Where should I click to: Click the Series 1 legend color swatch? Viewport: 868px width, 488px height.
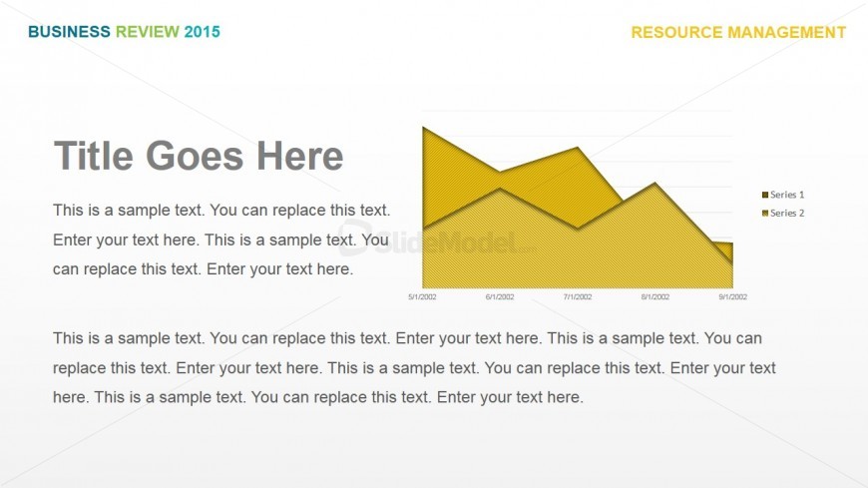pyautogui.click(x=765, y=195)
